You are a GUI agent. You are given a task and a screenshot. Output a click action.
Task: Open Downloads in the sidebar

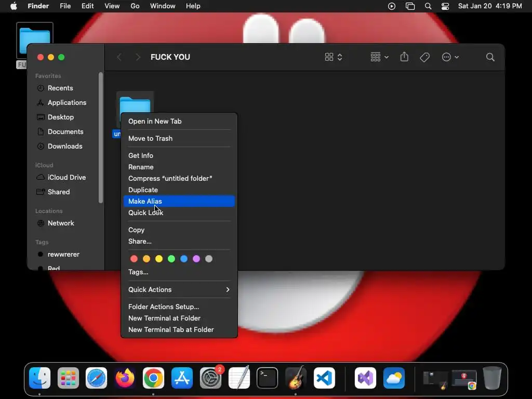(65, 146)
